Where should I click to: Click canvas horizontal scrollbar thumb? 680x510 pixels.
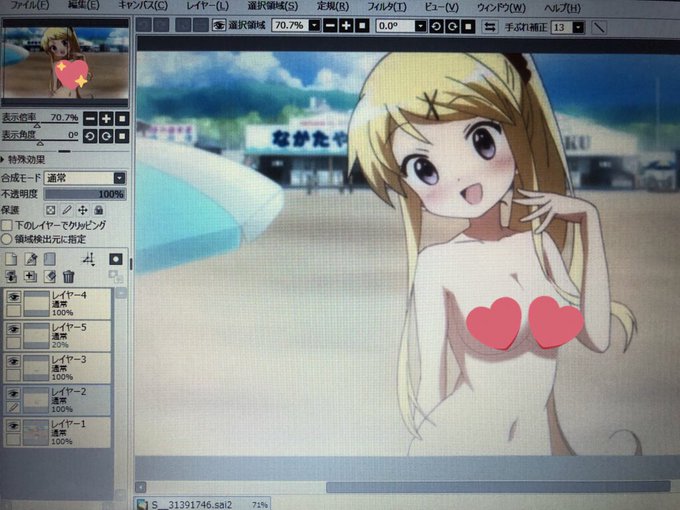click(x=498, y=487)
